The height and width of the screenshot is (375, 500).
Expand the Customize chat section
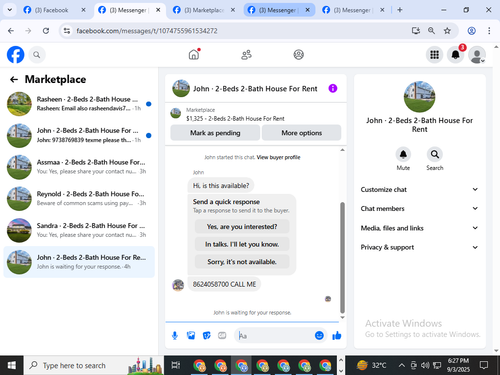[x=419, y=189]
